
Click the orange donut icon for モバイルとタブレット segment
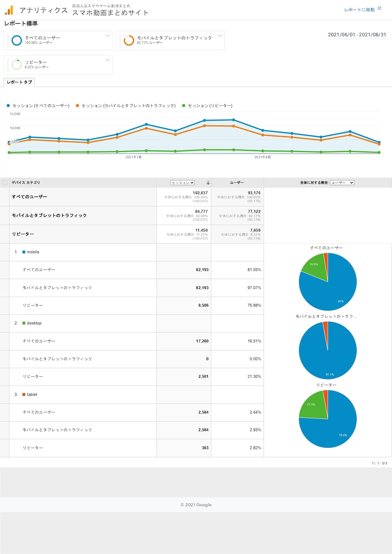[x=129, y=40]
